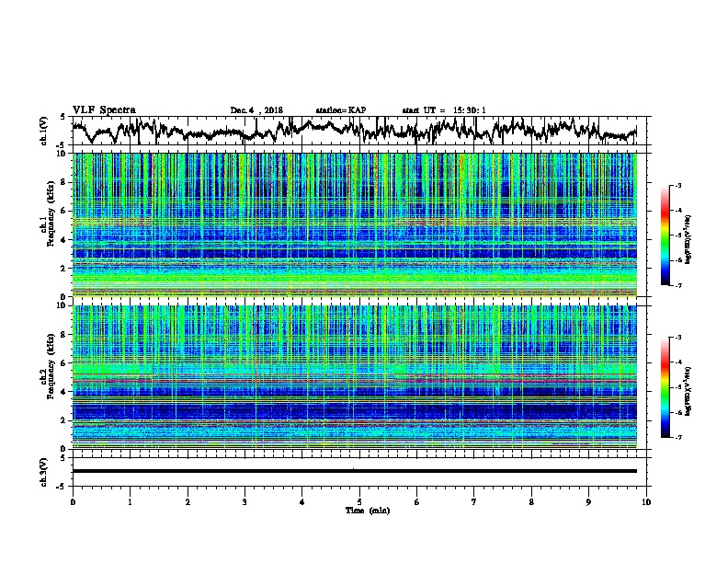
Task: Click the ch.1 "Frequency (kHz)" axis label
Action: point(51,214)
